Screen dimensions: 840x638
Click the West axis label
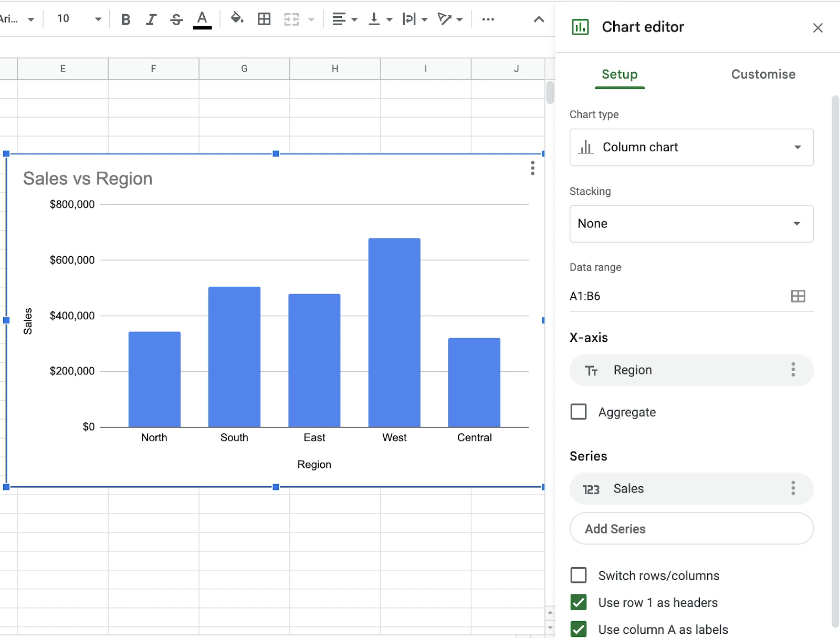click(394, 437)
